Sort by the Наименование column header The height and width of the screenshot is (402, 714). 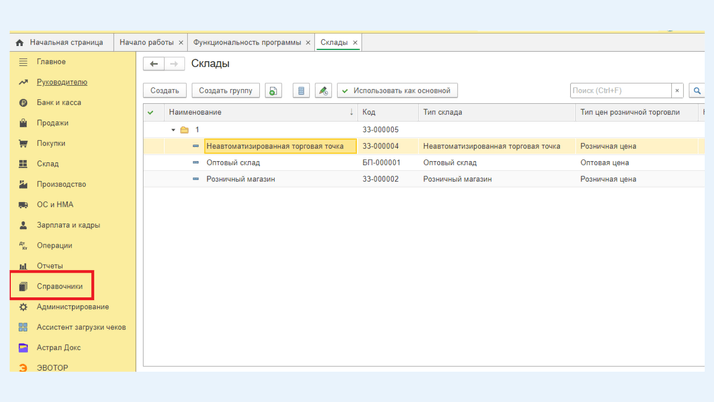click(x=195, y=112)
